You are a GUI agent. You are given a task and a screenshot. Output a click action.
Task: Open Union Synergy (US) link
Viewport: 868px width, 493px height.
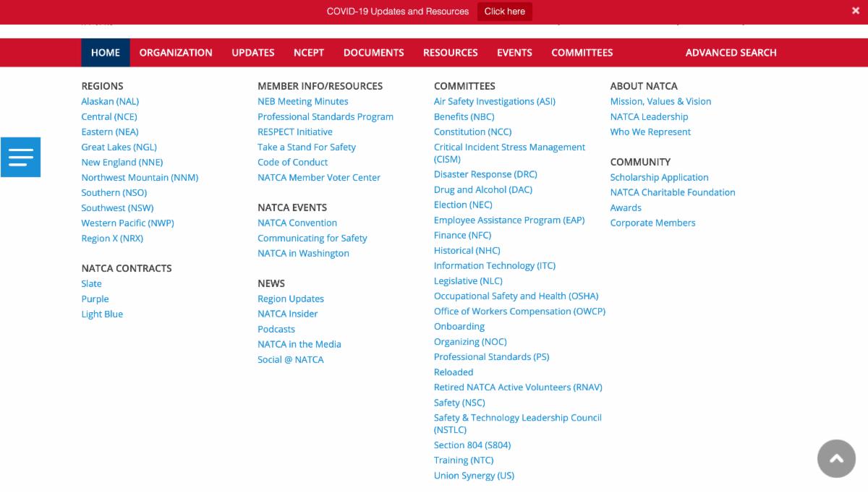point(475,475)
